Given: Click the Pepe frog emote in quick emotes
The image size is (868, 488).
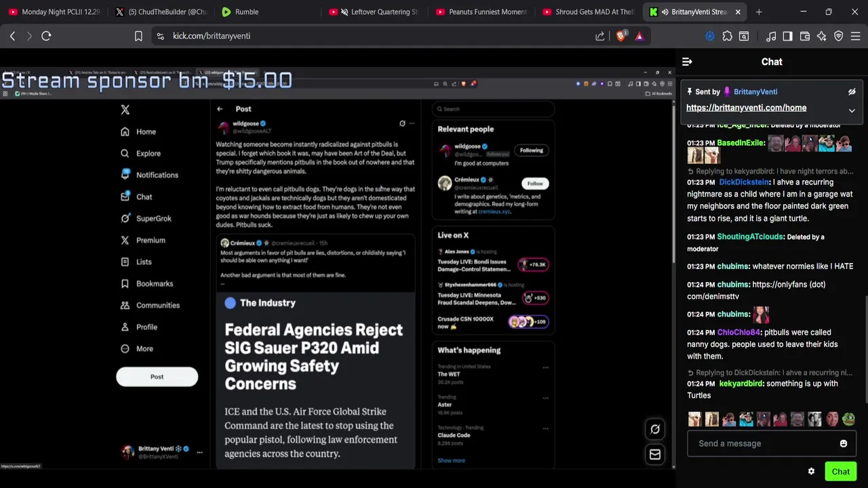Looking at the screenshot, I should click(849, 419).
